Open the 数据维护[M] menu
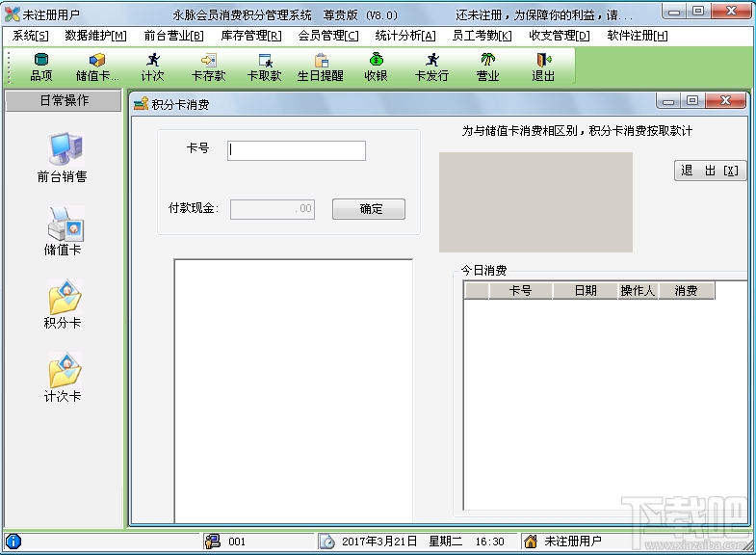 95,36
